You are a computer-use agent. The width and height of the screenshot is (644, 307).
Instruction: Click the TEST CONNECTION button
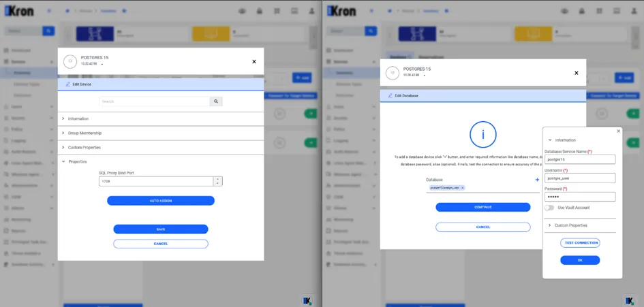(580, 243)
